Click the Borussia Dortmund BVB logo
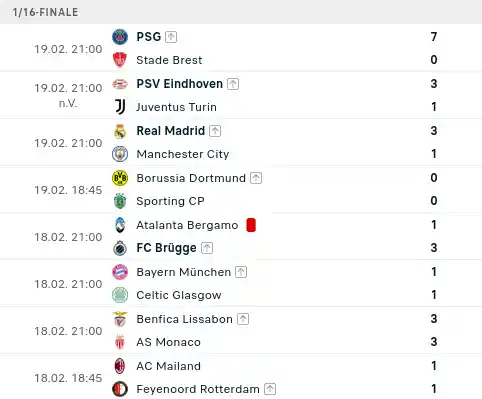The height and width of the screenshot is (399, 482). [x=120, y=178]
